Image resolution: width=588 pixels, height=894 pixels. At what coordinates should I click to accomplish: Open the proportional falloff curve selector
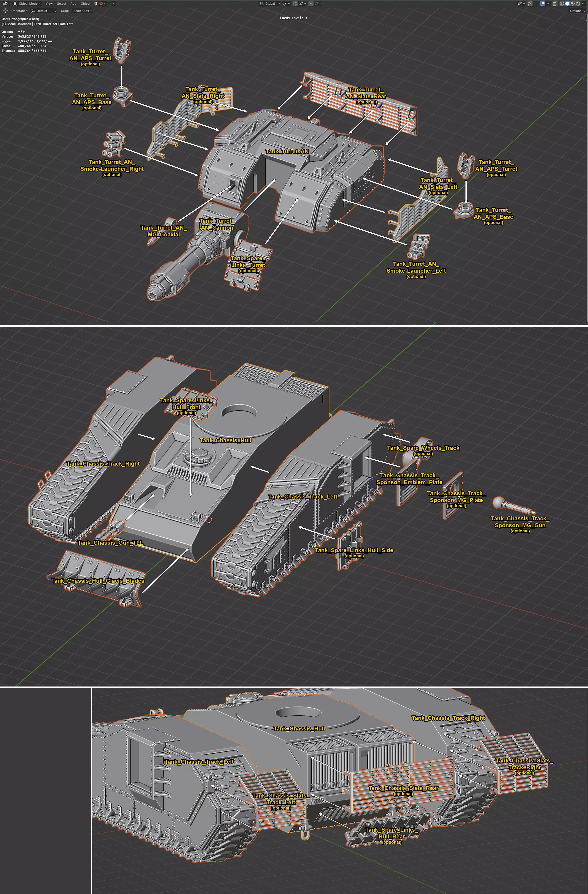click(x=318, y=3)
